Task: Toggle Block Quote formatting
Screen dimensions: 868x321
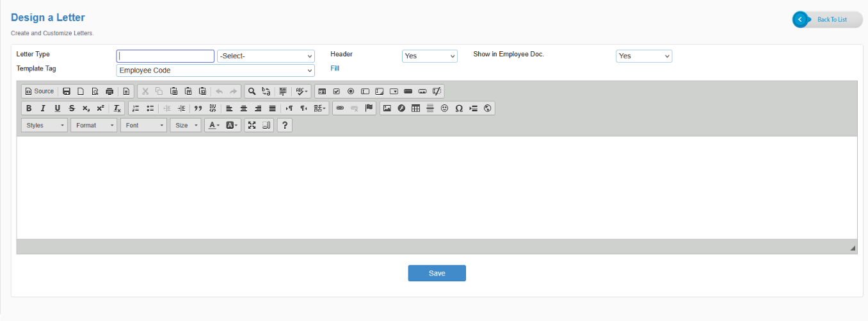Action: 198,108
